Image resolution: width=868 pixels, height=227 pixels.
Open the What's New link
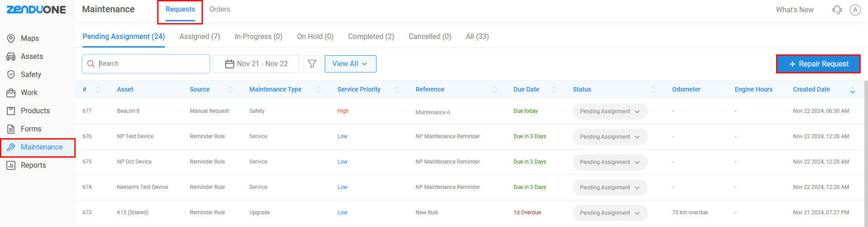pyautogui.click(x=795, y=10)
